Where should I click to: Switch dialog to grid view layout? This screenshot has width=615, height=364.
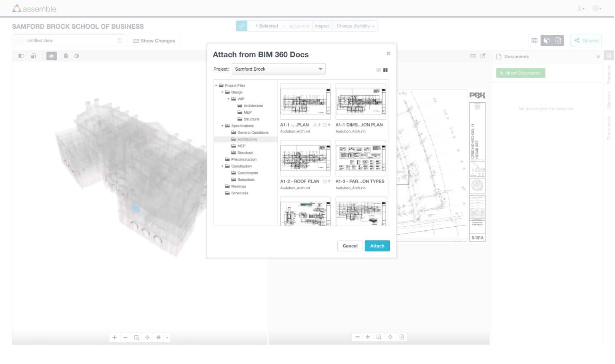386,70
